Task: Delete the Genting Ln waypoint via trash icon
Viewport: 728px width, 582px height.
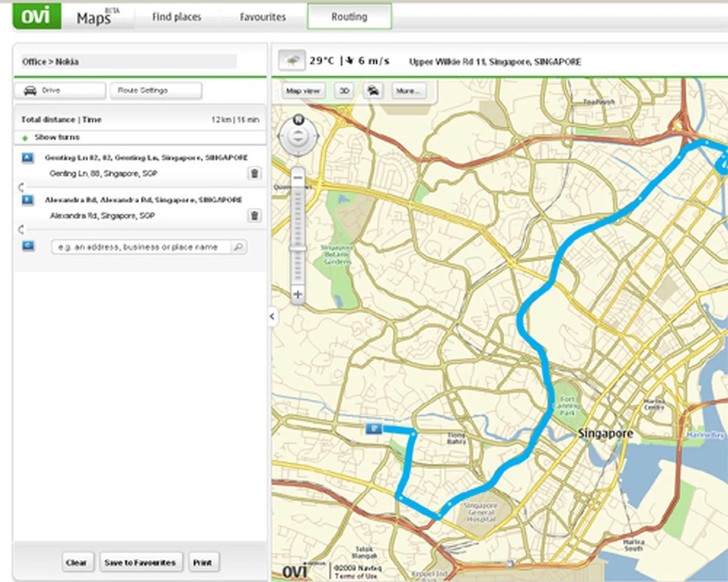Action: (x=255, y=174)
